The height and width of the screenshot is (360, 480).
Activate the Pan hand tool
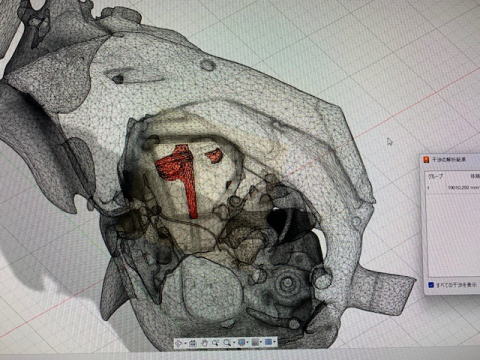pyautogui.click(x=204, y=343)
